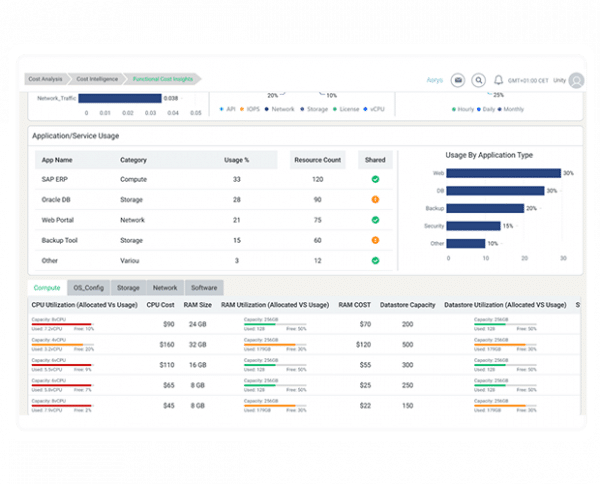Screen dimensions: 600x484
Task: Toggle the Monthly legend item
Action: [510, 109]
